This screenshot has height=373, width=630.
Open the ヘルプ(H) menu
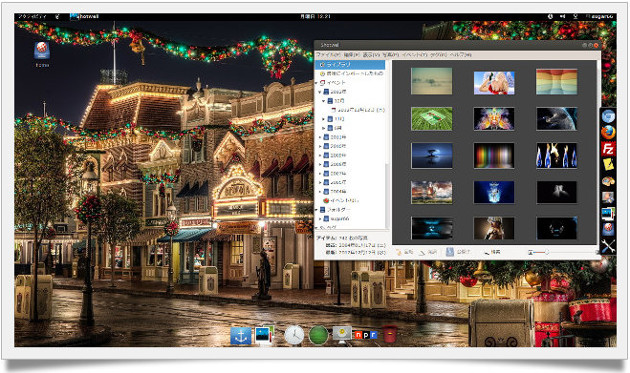click(x=461, y=55)
